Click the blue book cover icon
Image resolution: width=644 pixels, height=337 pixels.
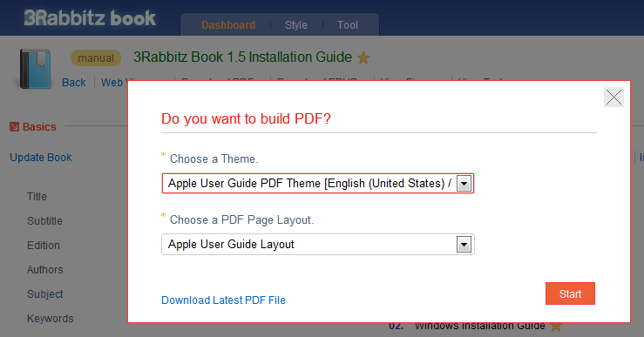pyautogui.click(x=36, y=69)
